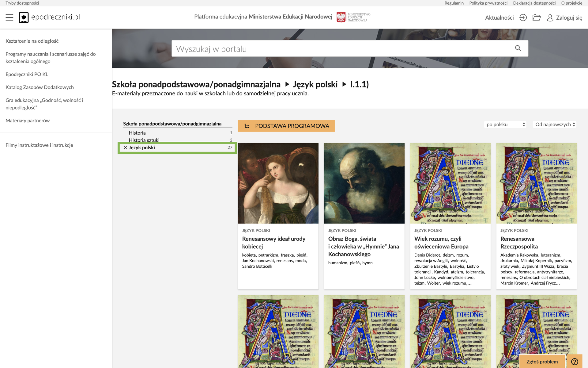This screenshot has width=588, height=368.
Task: Click the Szkoła ponadpodstawowa/ponadgimnazjalna filter heading
Action: [172, 124]
